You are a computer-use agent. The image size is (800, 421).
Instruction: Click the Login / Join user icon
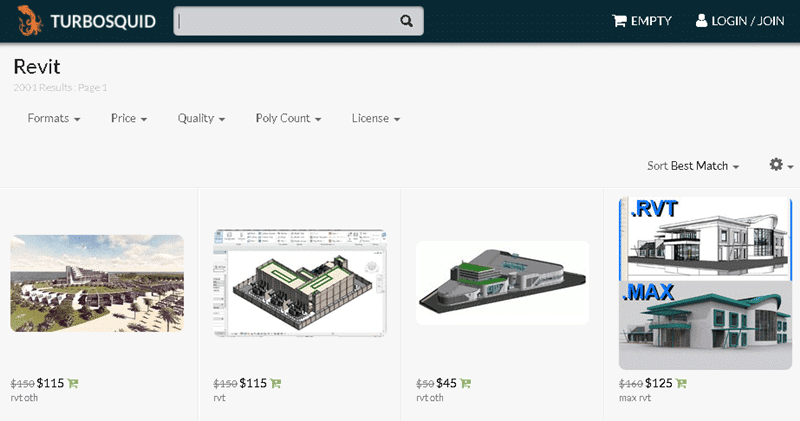[x=701, y=21]
